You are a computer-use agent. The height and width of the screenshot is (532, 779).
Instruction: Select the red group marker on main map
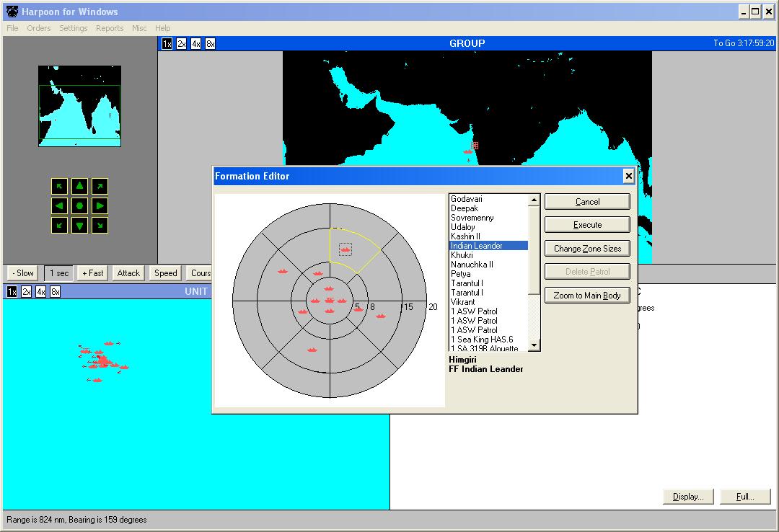click(x=474, y=146)
